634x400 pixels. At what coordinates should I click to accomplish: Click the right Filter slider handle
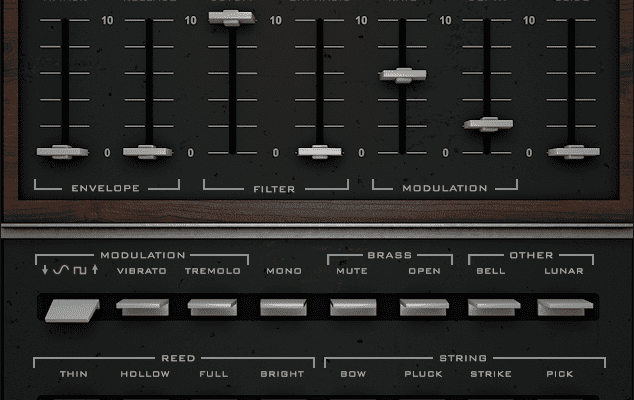click(x=319, y=152)
